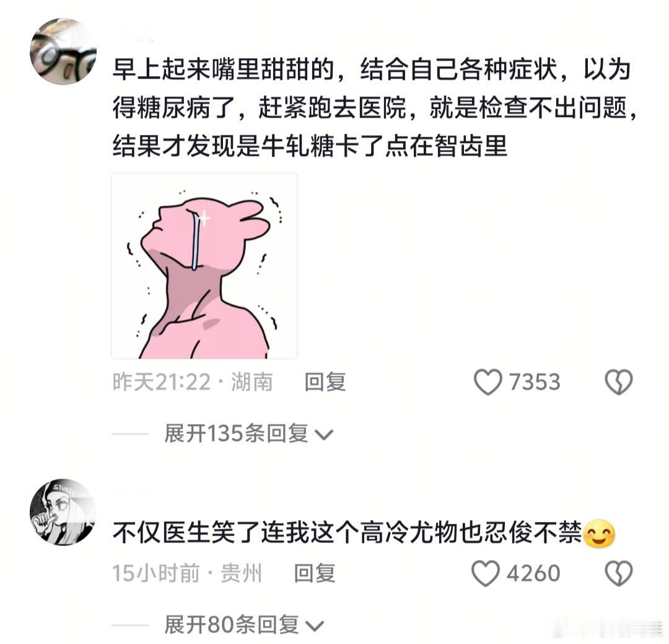Like the 4260-likes comment heart icon
This screenshot has height=644, width=669.
click(x=486, y=573)
